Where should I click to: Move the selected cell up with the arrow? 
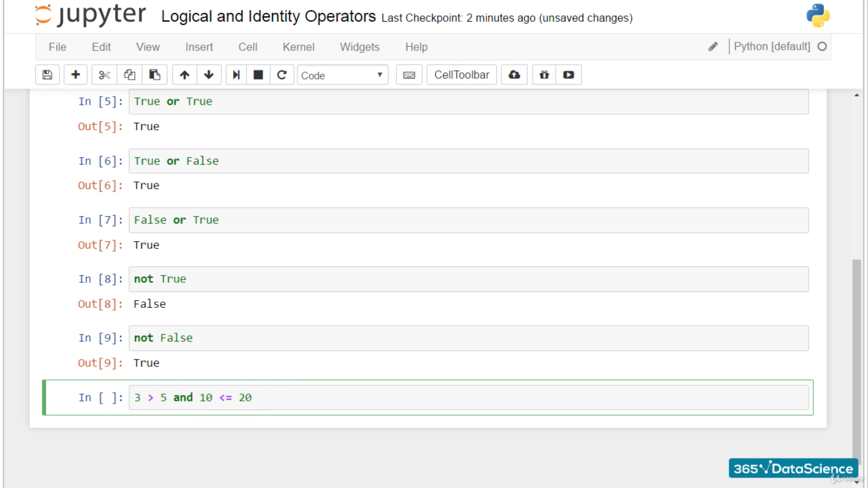pyautogui.click(x=184, y=75)
